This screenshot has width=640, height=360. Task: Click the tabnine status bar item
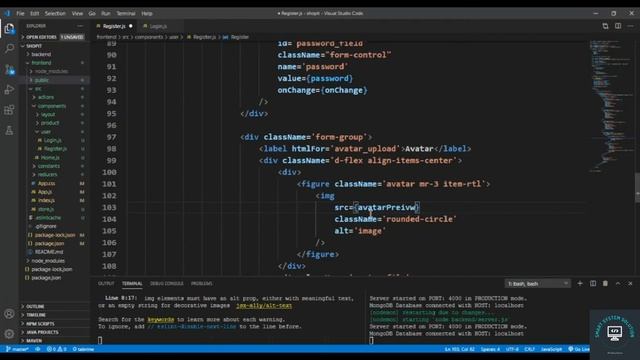click(x=83, y=349)
